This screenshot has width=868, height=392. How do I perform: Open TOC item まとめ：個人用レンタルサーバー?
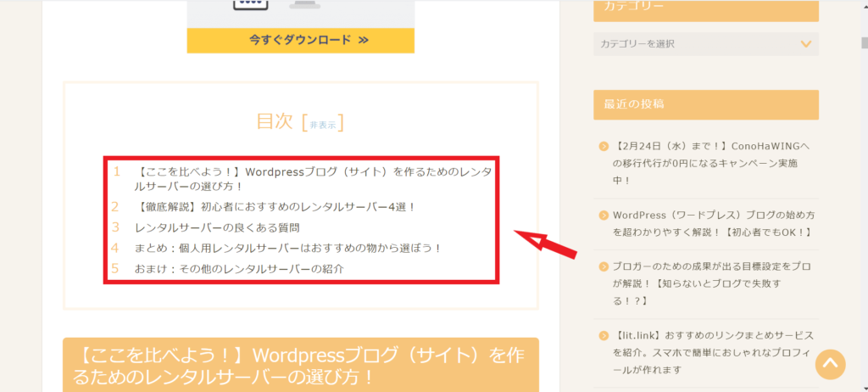288,248
